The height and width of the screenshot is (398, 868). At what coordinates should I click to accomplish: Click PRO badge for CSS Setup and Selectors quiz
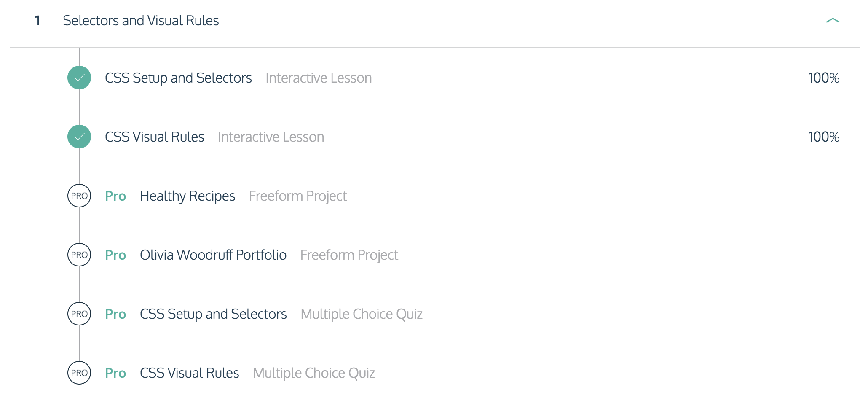pos(79,314)
